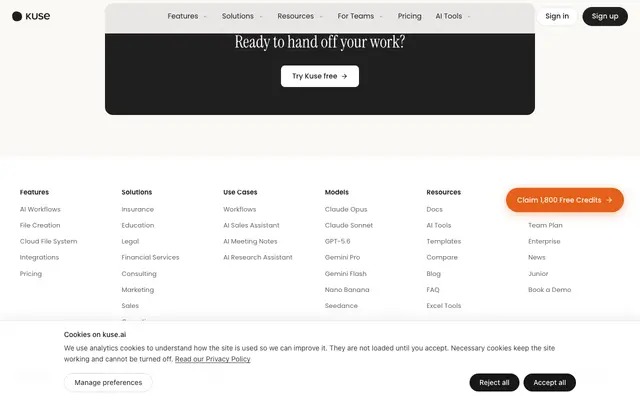The width and height of the screenshot is (640, 400).
Task: Claim 1,800 Free Credits
Action: point(564,200)
